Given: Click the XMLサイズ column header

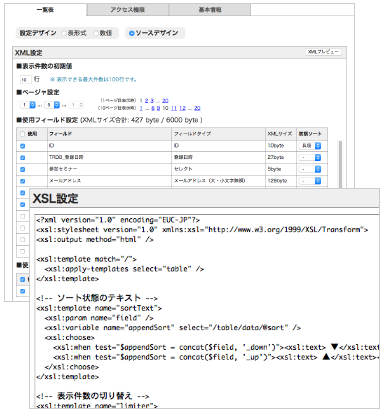Looking at the screenshot, I should [x=280, y=134].
